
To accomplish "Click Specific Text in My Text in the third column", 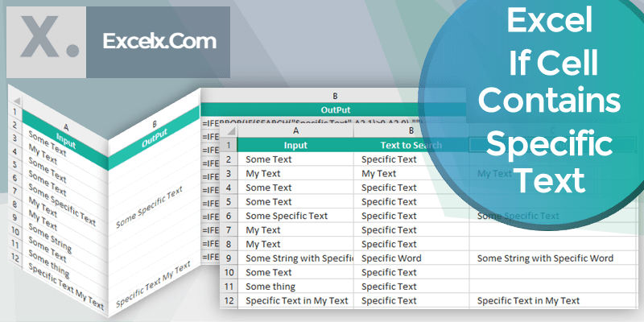I will click(x=528, y=300).
